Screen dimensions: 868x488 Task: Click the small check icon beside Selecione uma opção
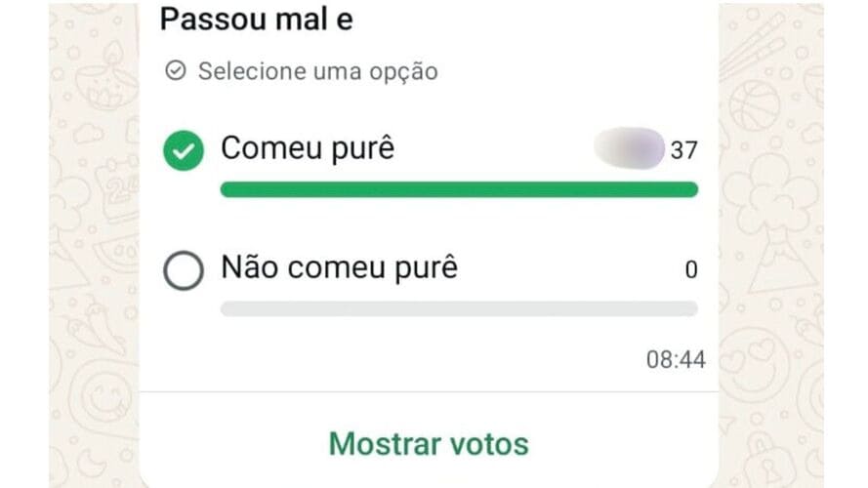(x=175, y=71)
